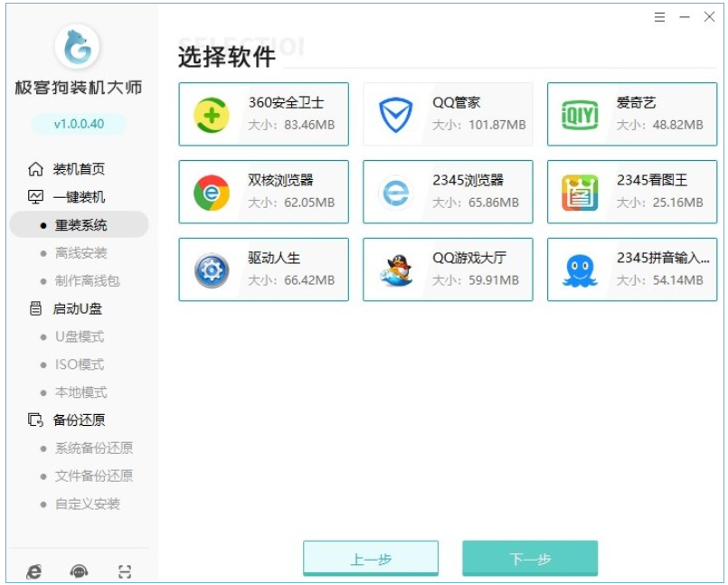This screenshot has height=585, width=728.
Task: Choose 本地模式 in the sidebar
Action: (x=80, y=392)
